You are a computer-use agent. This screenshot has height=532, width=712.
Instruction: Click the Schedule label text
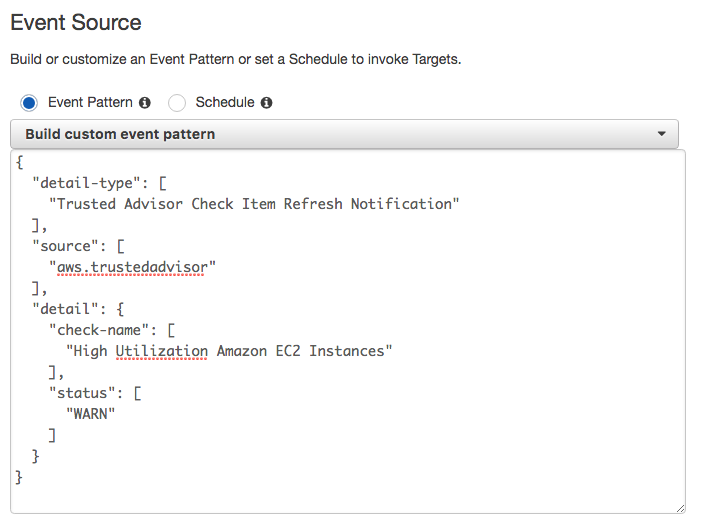pos(225,103)
